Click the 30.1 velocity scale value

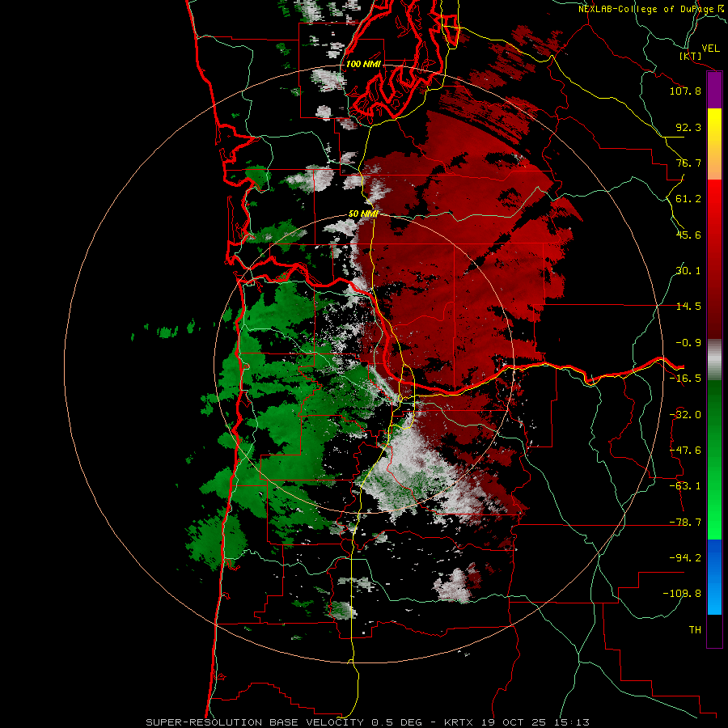point(688,271)
